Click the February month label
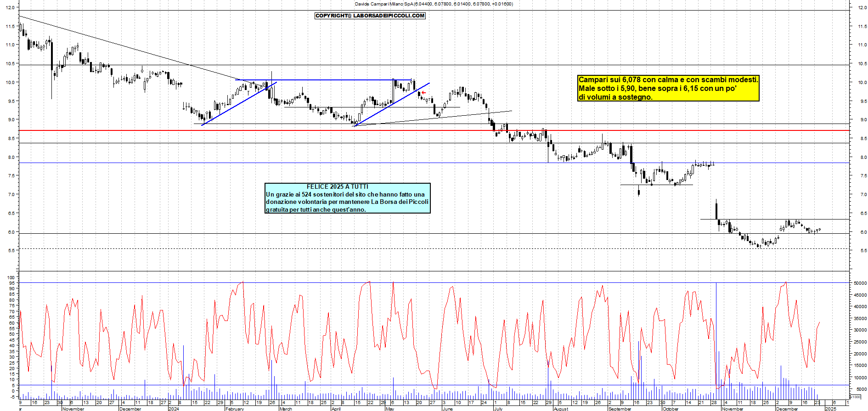The height and width of the screenshot is (411, 868). 235,409
